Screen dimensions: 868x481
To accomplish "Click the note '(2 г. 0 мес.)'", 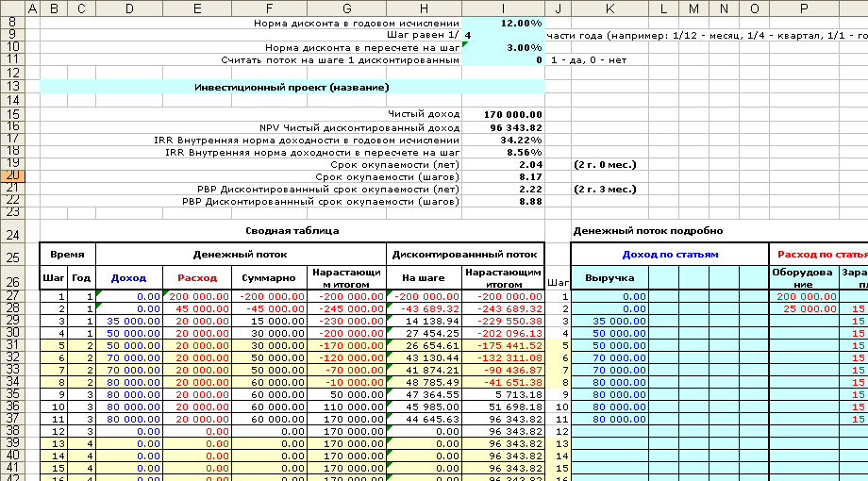I will click(x=605, y=164).
